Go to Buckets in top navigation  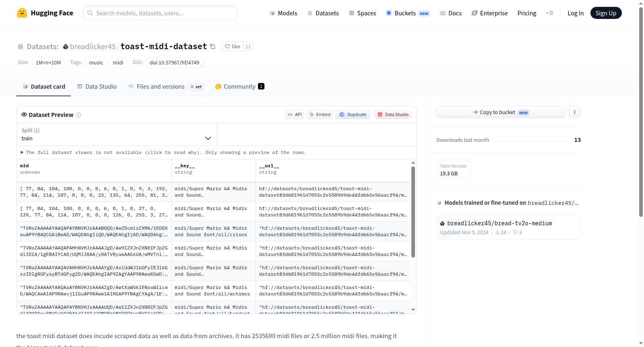[x=408, y=13]
